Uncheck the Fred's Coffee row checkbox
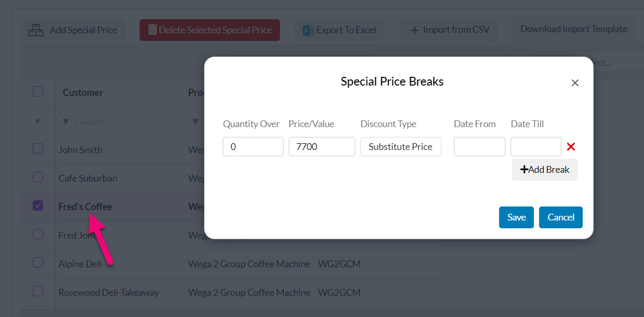 click(x=38, y=206)
